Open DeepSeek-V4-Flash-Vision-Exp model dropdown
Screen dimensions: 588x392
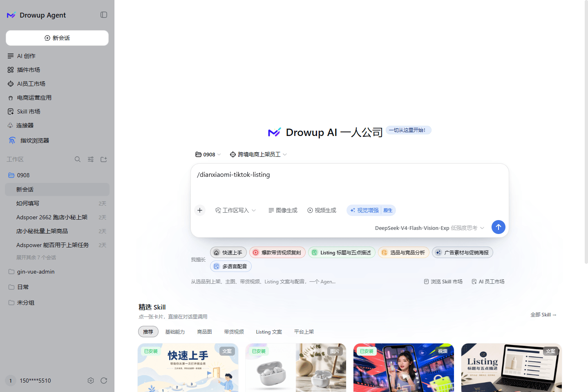(429, 228)
